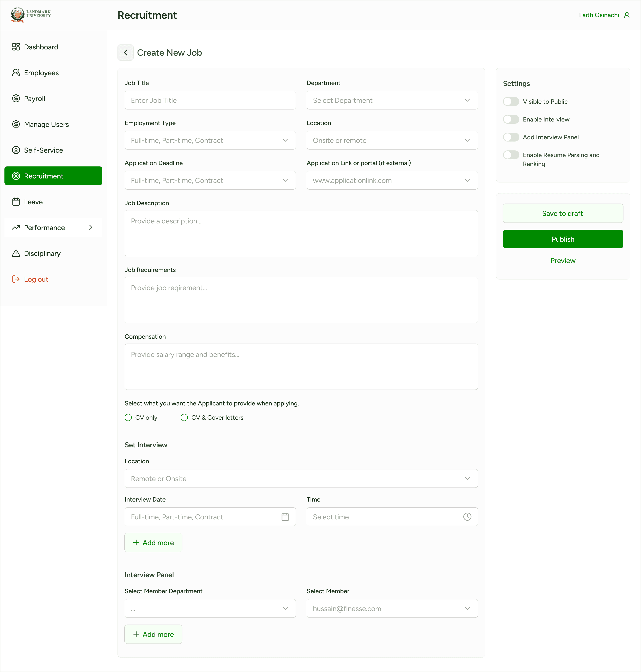Expand the Performance submenu chevron
Viewport: 641px width, 672px height.
(91, 228)
